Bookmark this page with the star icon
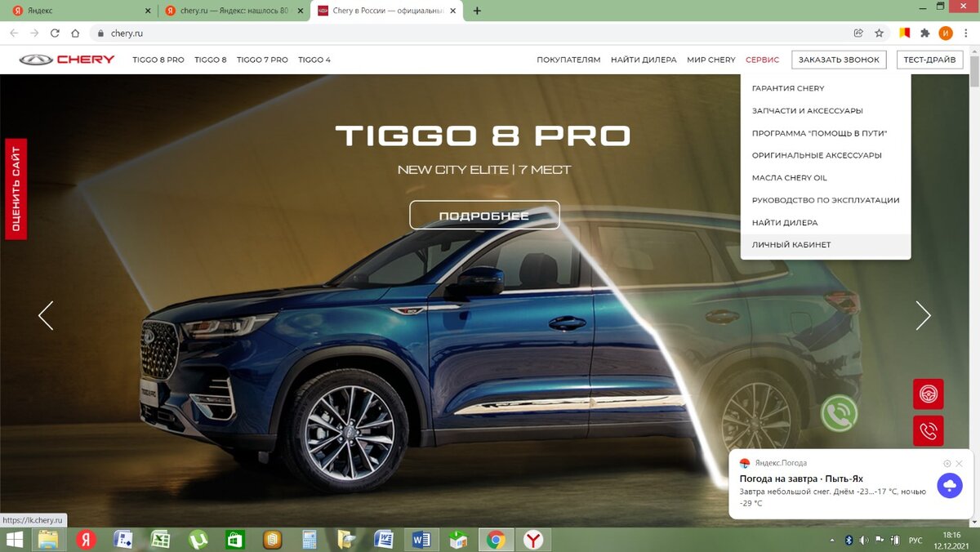This screenshot has width=980, height=552. click(x=879, y=33)
